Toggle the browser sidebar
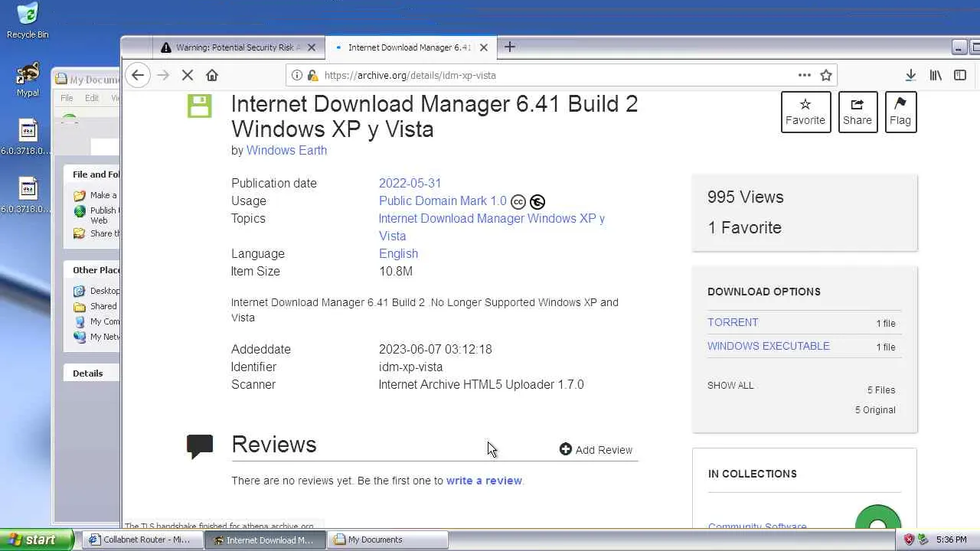 (960, 75)
